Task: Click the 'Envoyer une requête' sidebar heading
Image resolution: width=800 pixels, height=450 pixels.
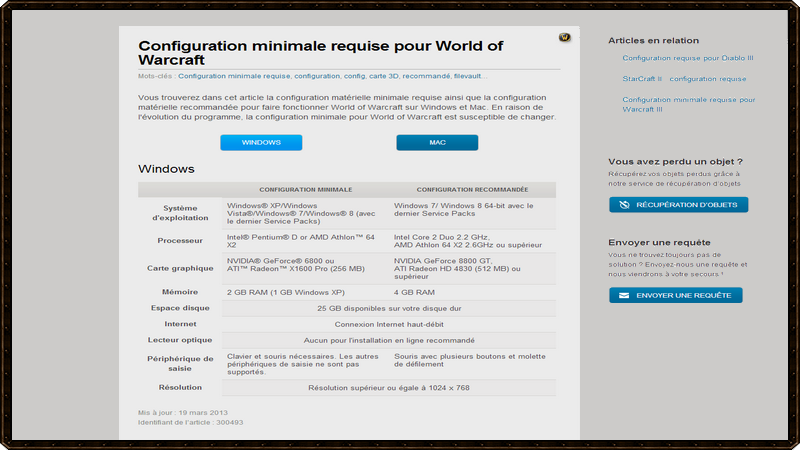Action: pyautogui.click(x=659, y=242)
